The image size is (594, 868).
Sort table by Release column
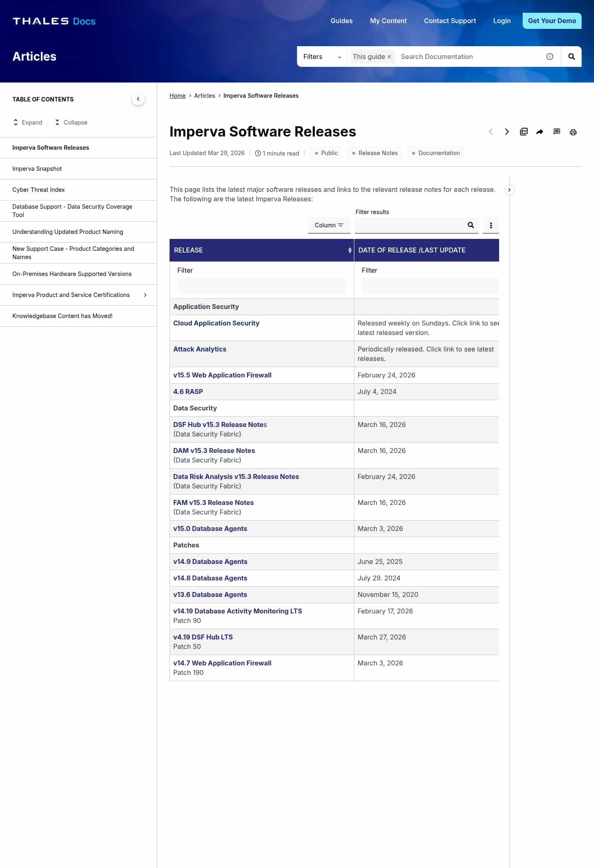click(350, 250)
